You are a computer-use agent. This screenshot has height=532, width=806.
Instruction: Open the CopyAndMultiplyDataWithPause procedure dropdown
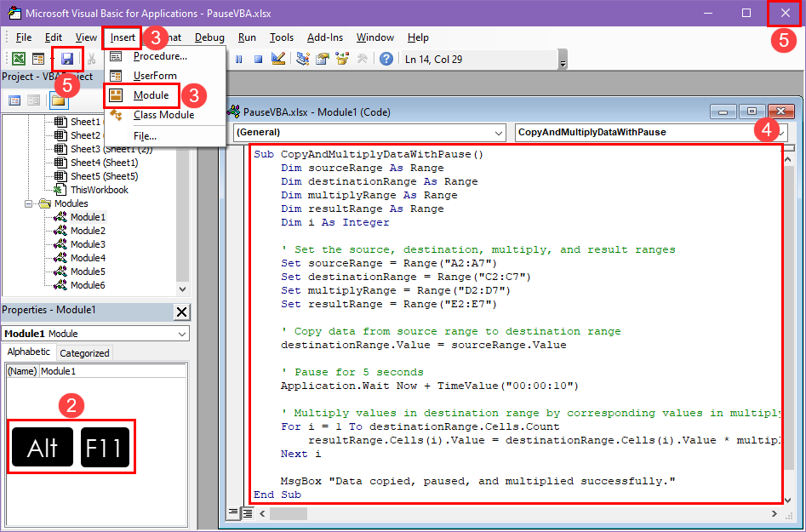point(782,133)
